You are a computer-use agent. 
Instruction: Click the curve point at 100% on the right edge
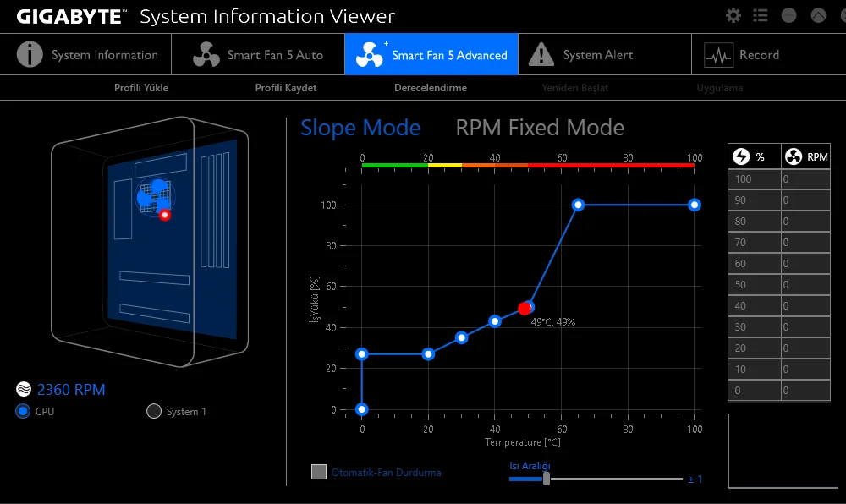tap(695, 205)
